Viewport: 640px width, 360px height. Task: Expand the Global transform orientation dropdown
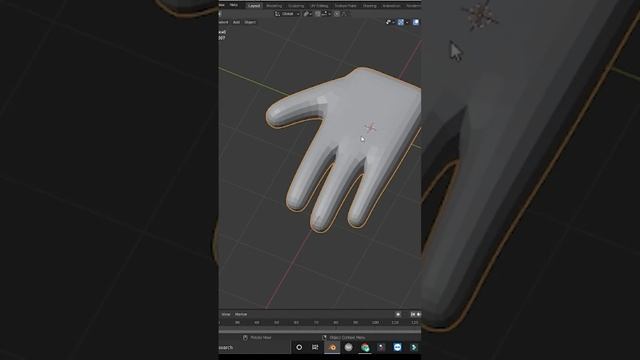287,13
